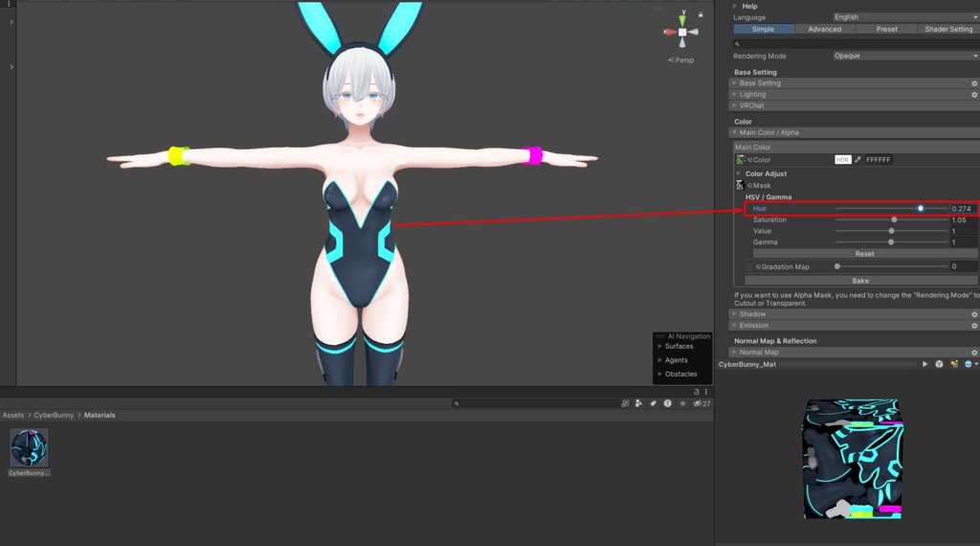Screen dimensions: 980x546
Task: Click the Reset button under HSV / Gamma
Action: pos(864,254)
